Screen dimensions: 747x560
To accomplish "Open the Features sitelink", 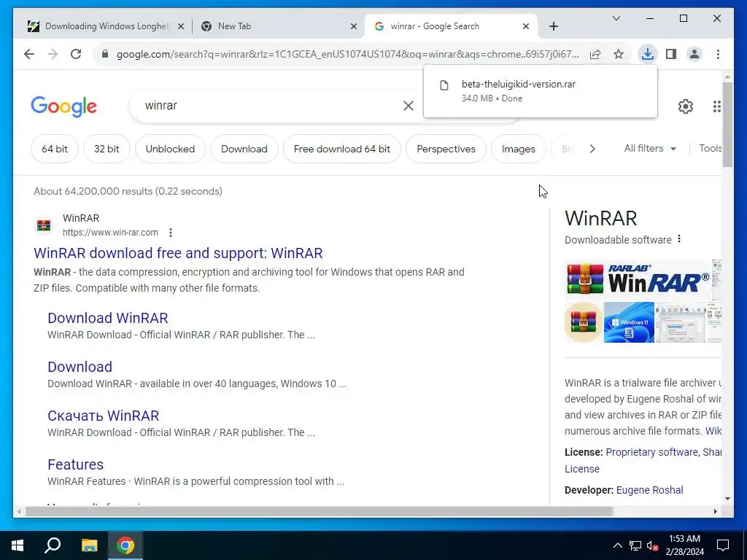I will click(x=75, y=464).
